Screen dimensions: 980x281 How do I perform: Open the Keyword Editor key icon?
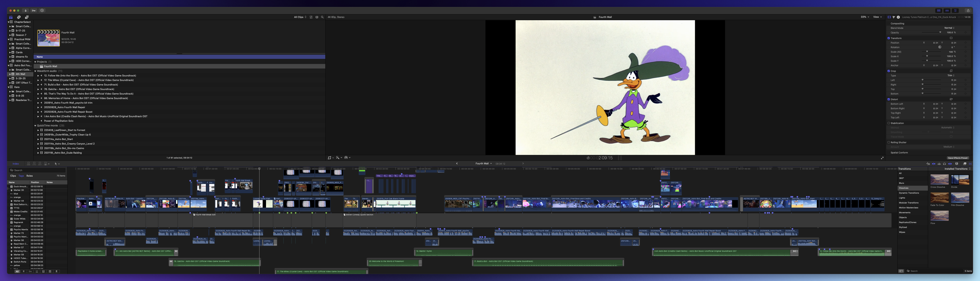[34, 11]
